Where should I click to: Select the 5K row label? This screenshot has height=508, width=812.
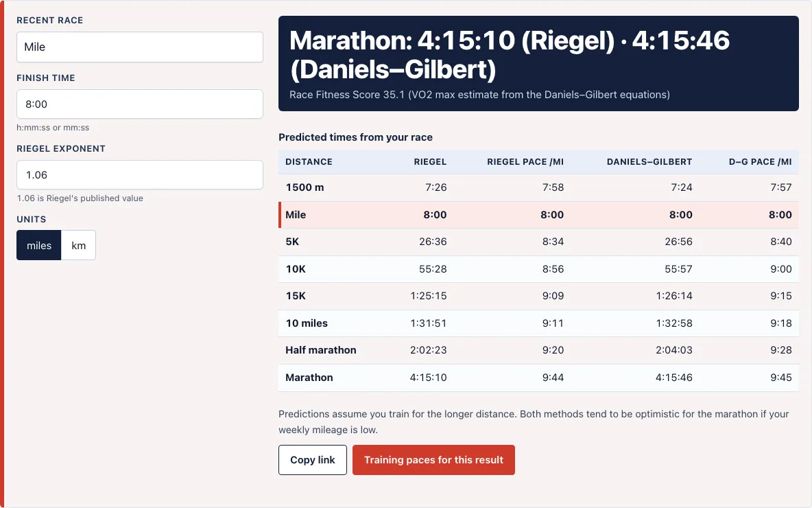[x=292, y=242]
